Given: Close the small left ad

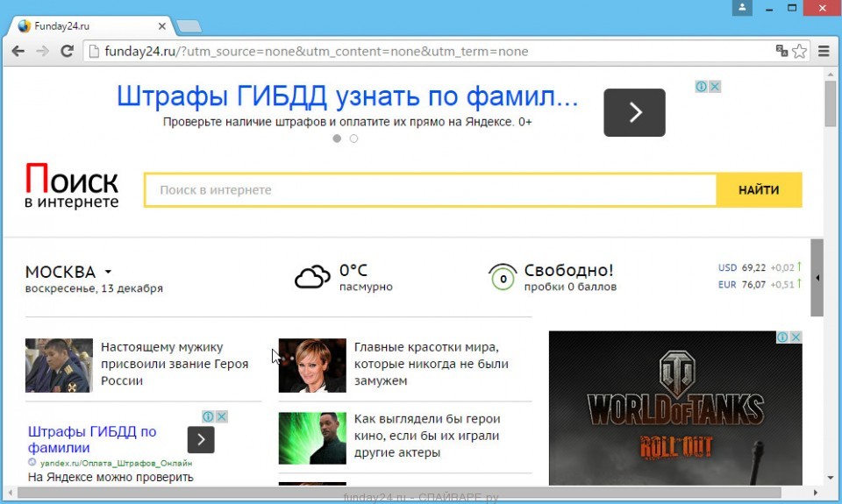Looking at the screenshot, I should [x=221, y=416].
